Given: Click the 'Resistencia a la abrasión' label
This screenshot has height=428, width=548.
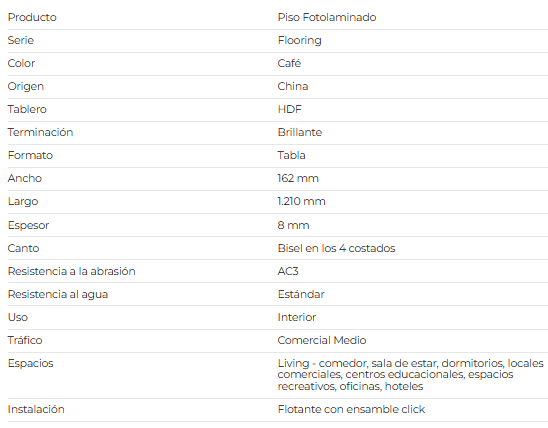Looking at the screenshot, I should pyautogui.click(x=71, y=271).
